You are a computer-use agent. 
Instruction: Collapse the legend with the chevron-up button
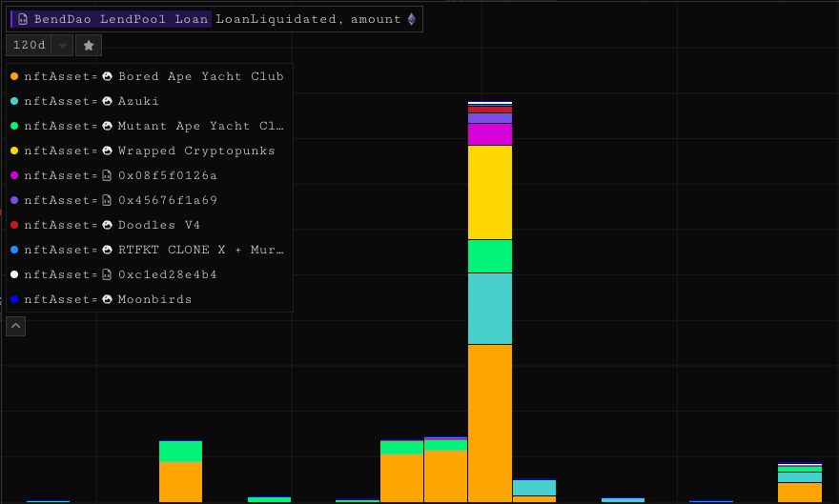pos(15,326)
